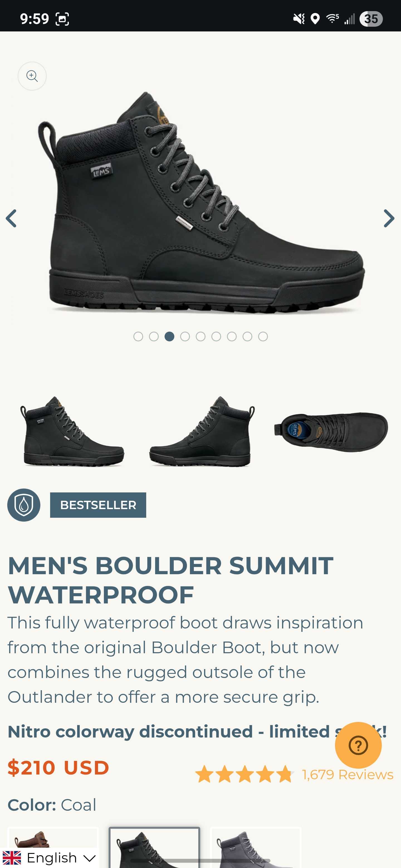The height and width of the screenshot is (868, 401).
Task: Tap the star rating icons
Action: 244,774
